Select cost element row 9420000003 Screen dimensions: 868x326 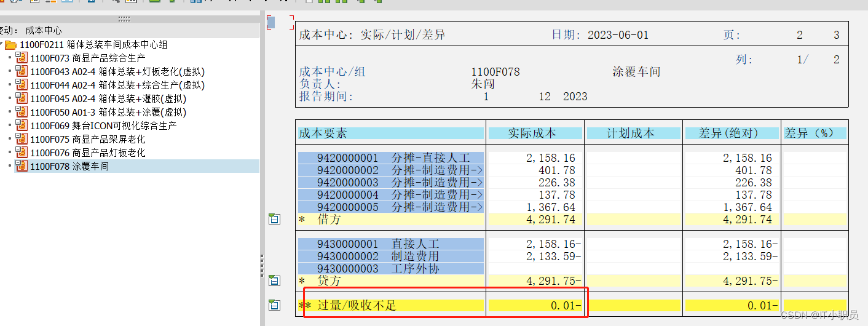pos(391,183)
